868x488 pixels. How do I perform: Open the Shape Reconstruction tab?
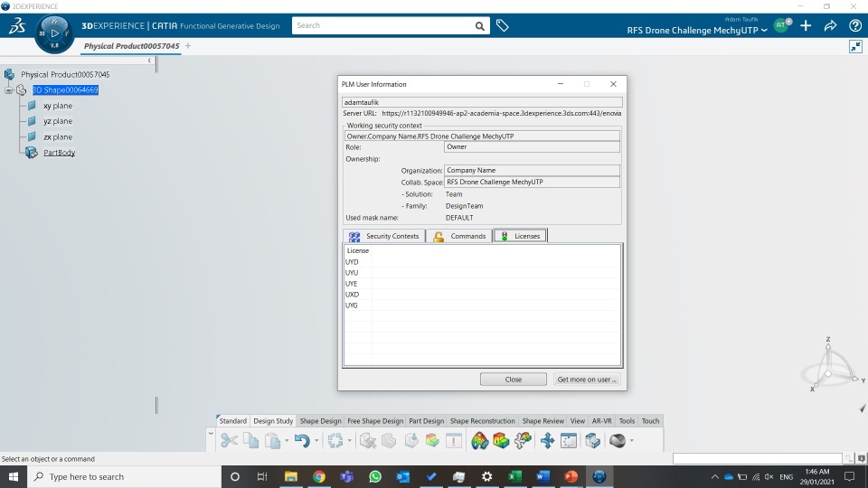[482, 421]
